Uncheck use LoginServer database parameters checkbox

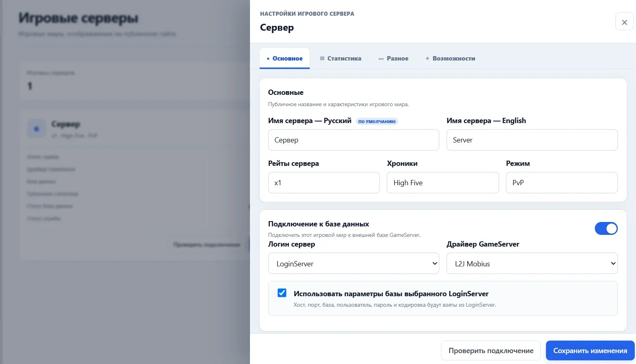point(282,293)
